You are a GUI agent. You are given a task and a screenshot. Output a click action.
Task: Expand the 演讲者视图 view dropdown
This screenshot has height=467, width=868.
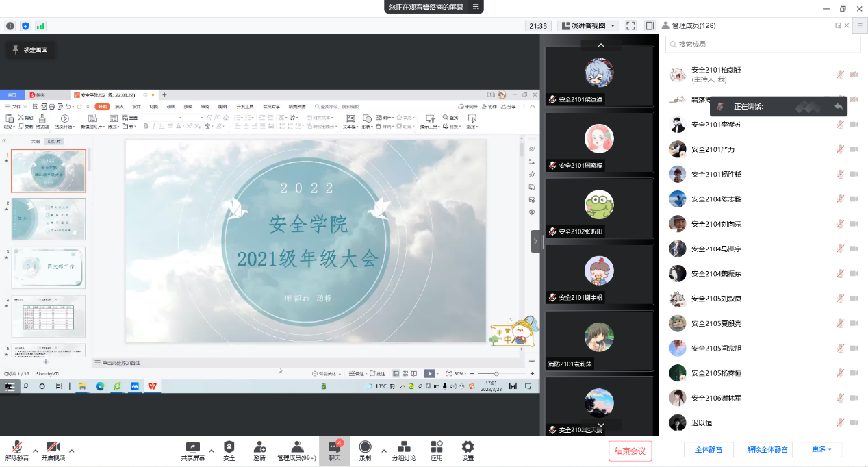coord(589,25)
